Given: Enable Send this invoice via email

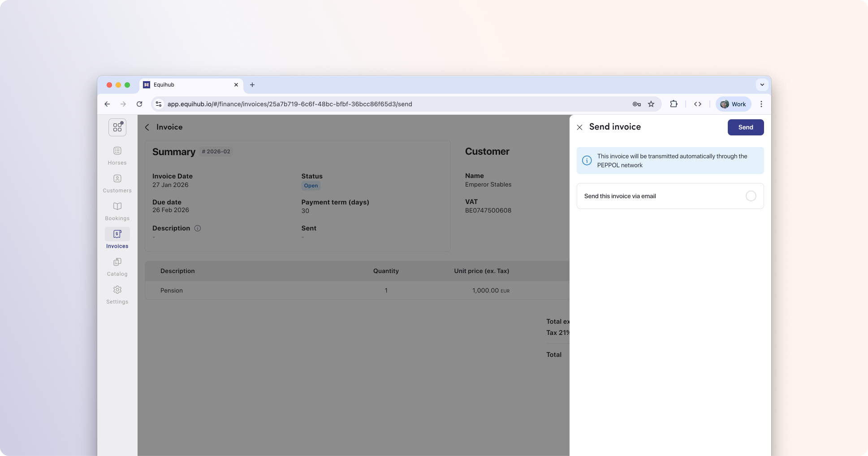Looking at the screenshot, I should point(751,196).
